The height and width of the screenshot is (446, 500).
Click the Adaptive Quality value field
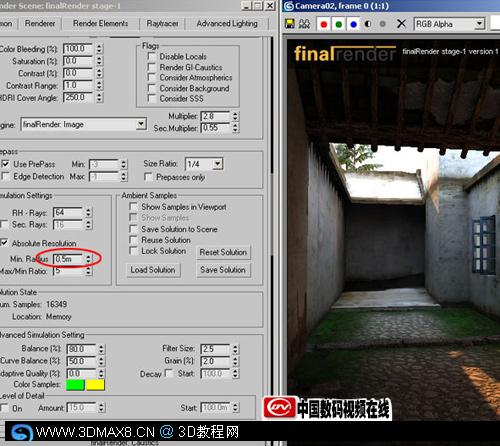click(x=81, y=373)
